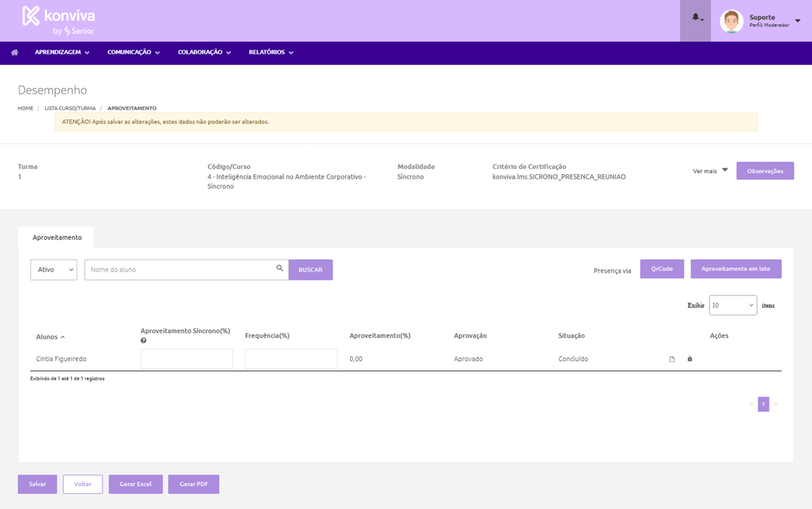The width and height of the screenshot is (812, 509).
Task: Open the Exibir items count dropdown
Action: coord(732,305)
